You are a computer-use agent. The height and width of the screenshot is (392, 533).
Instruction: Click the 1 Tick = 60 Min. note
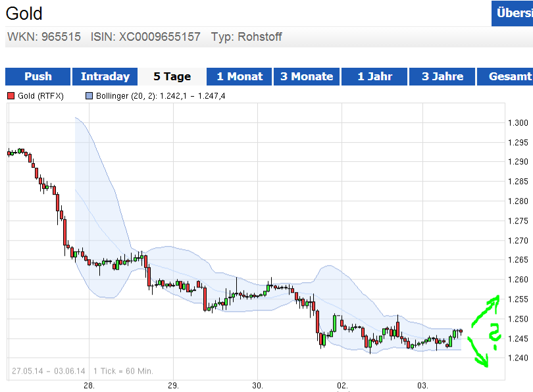coord(124,371)
